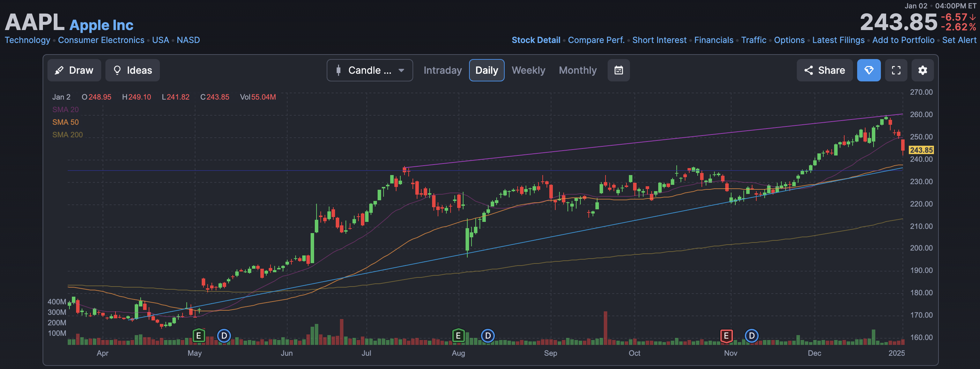Add AAPL to Portfolio
The image size is (980, 369).
pyautogui.click(x=903, y=40)
